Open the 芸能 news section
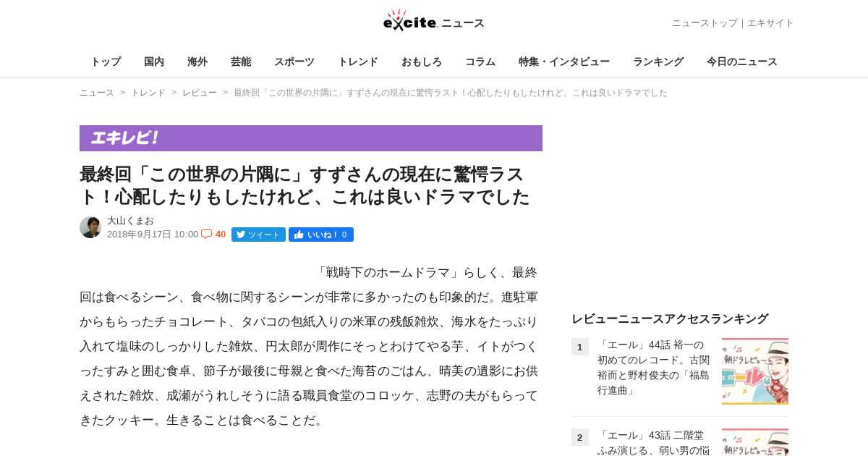Viewport: 868px width, 456px height. (241, 62)
